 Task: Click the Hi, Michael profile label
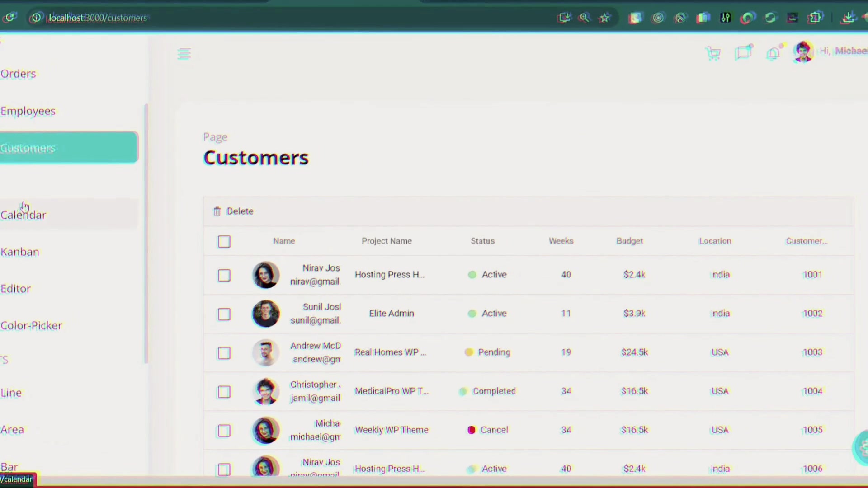[x=844, y=51]
